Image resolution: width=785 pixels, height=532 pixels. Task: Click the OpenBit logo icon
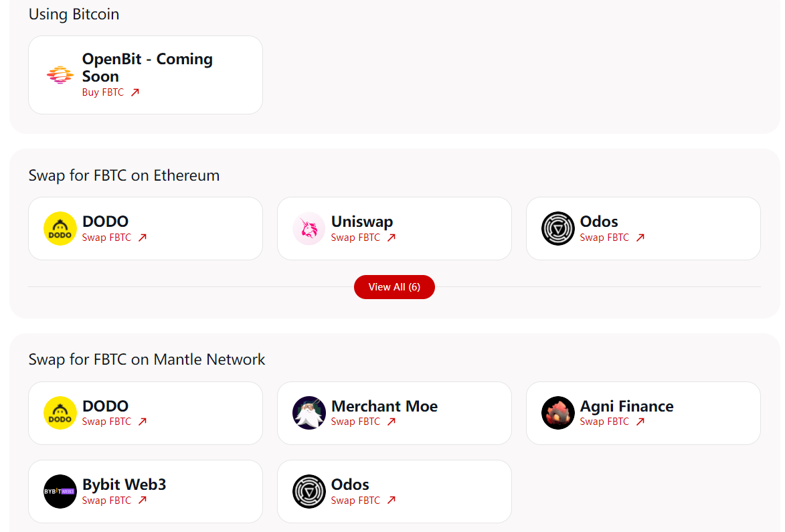coord(60,74)
